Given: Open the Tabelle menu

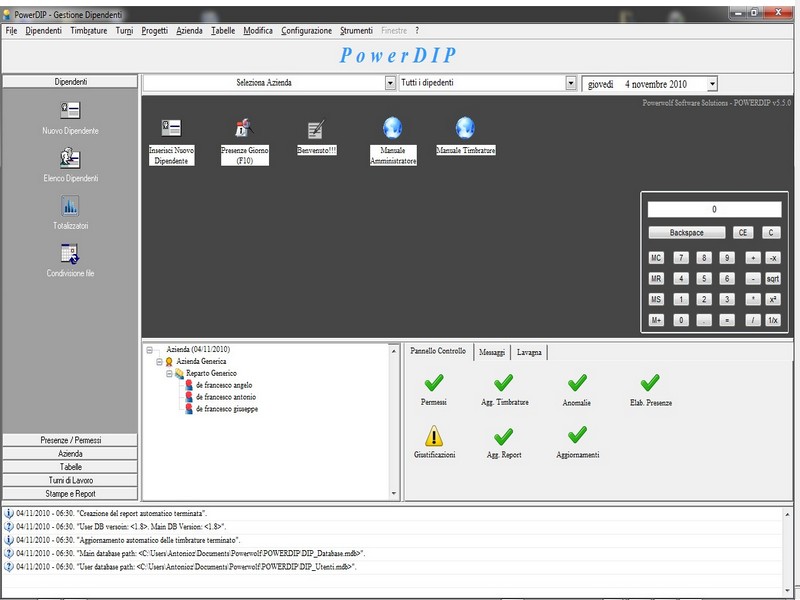Looking at the screenshot, I should coord(223,31).
